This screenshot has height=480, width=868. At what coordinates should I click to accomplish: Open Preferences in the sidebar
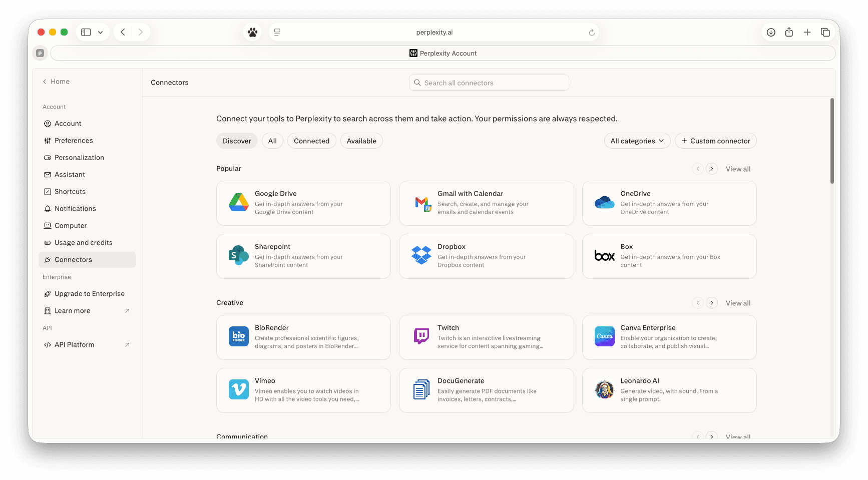74,141
